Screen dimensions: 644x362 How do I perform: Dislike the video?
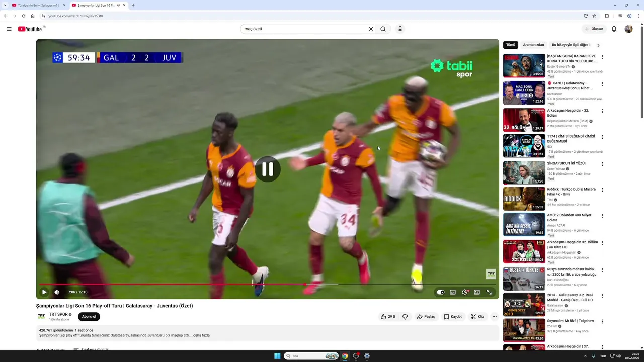coord(405,317)
